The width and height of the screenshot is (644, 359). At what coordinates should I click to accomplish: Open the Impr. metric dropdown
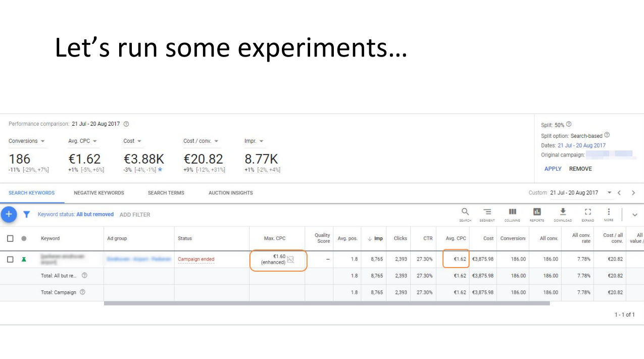[x=254, y=141]
